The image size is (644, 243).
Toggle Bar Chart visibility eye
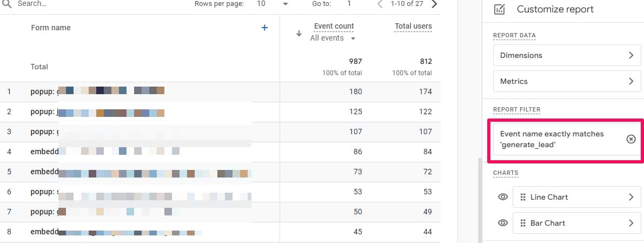pos(502,223)
